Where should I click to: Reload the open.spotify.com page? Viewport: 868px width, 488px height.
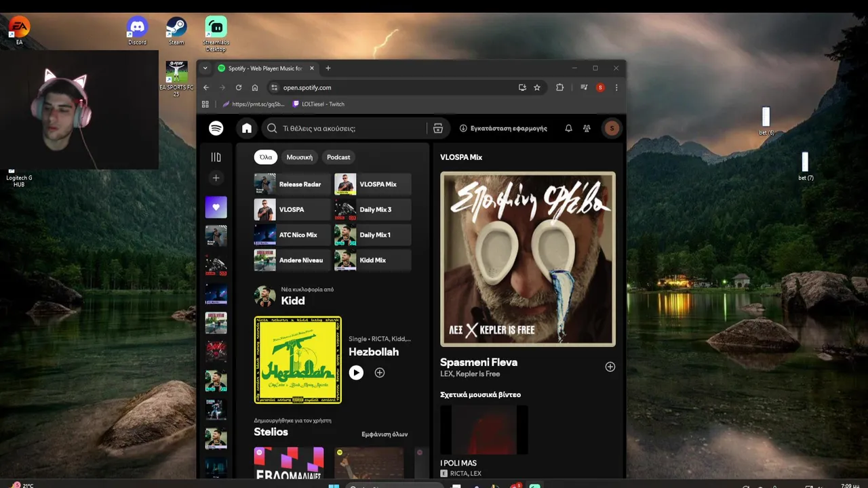239,87
